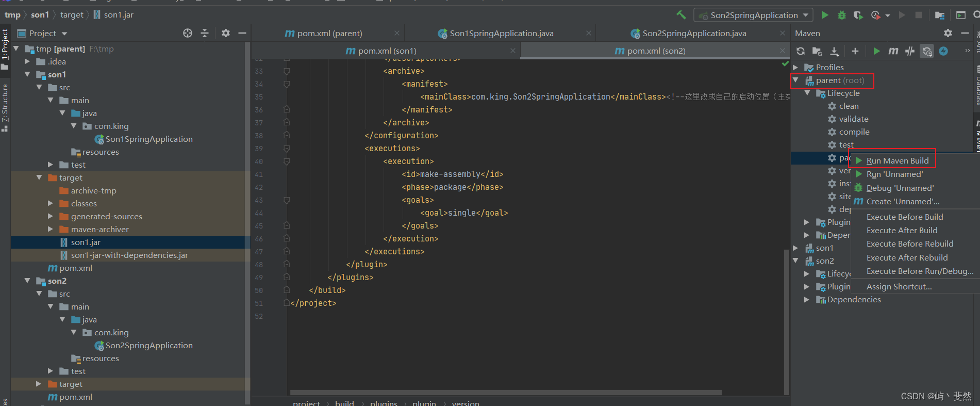980x406 pixels.
Task: Select Execute After Rebuild menu entry
Action: tap(907, 258)
